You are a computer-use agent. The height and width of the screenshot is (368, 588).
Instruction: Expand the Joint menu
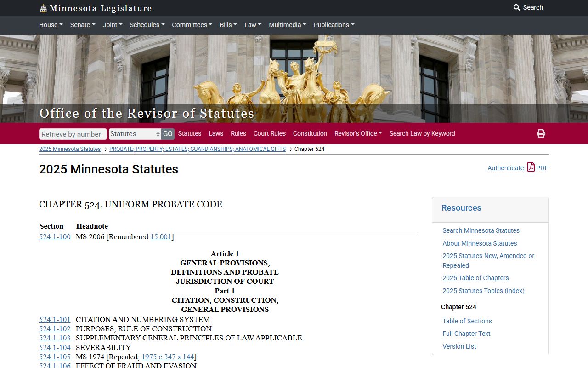pos(113,25)
